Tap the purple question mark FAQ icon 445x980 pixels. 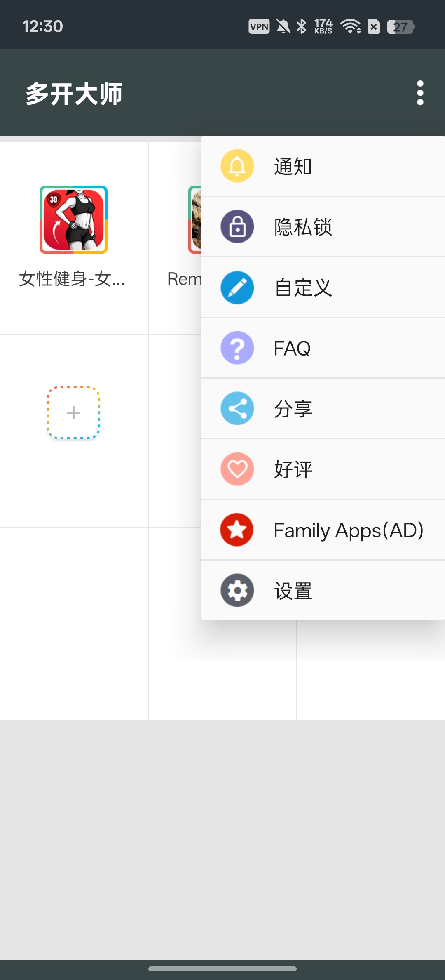coord(237,348)
